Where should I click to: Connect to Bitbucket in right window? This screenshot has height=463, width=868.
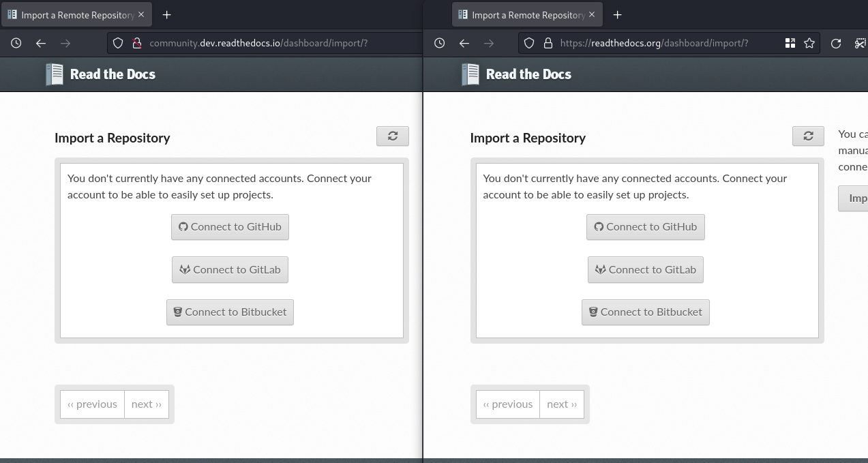pos(646,312)
